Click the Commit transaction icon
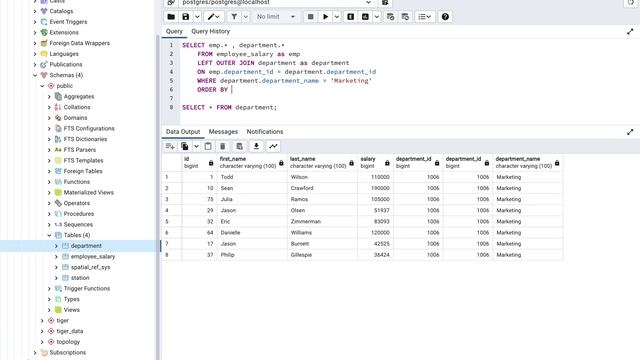640x360 pixels. coord(391,17)
